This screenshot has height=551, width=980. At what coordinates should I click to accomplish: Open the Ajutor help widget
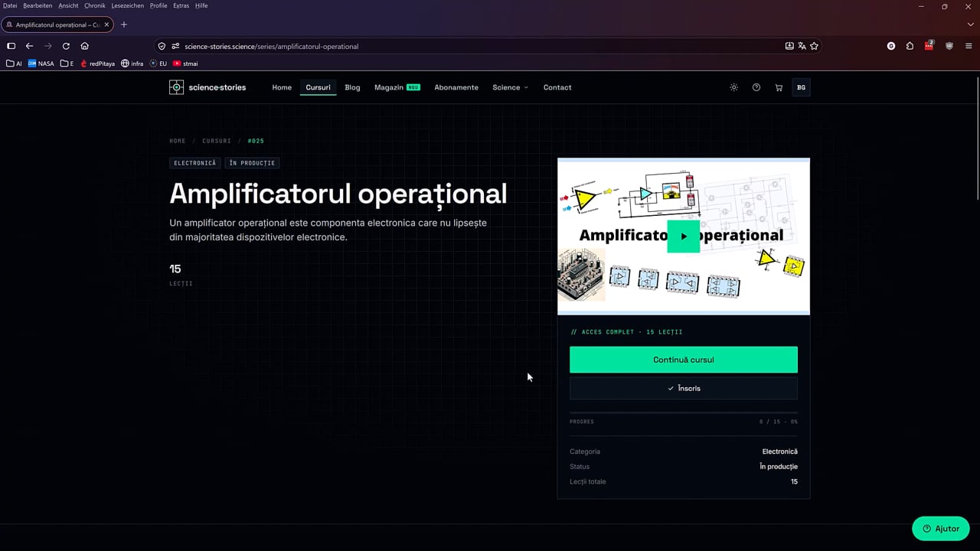pyautogui.click(x=941, y=529)
